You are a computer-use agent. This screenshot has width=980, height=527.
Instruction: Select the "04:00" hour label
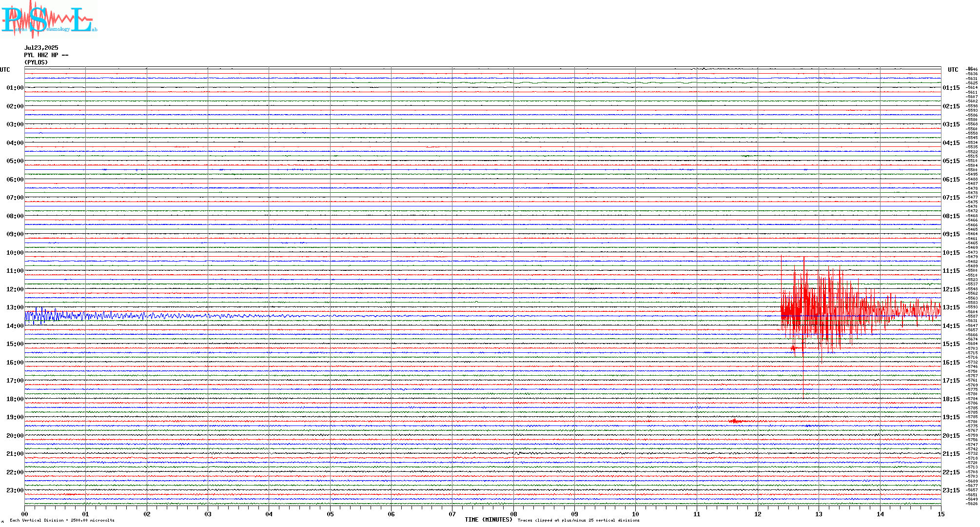(x=15, y=143)
